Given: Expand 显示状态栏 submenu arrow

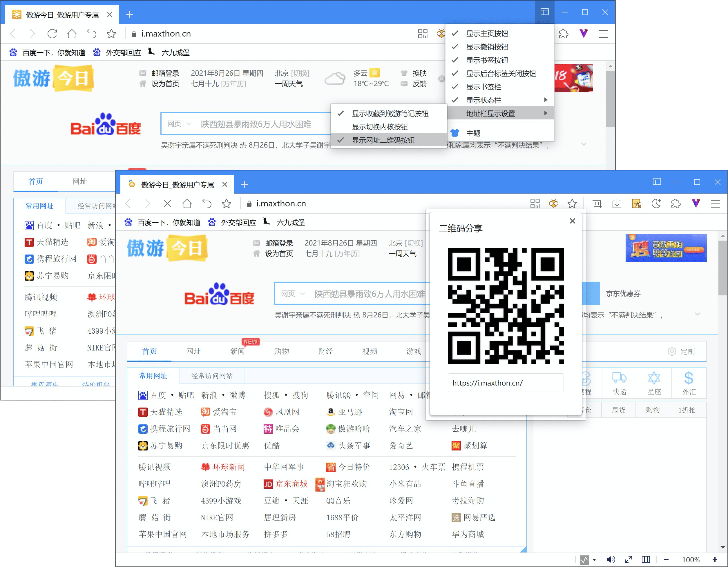Looking at the screenshot, I should coord(545,100).
